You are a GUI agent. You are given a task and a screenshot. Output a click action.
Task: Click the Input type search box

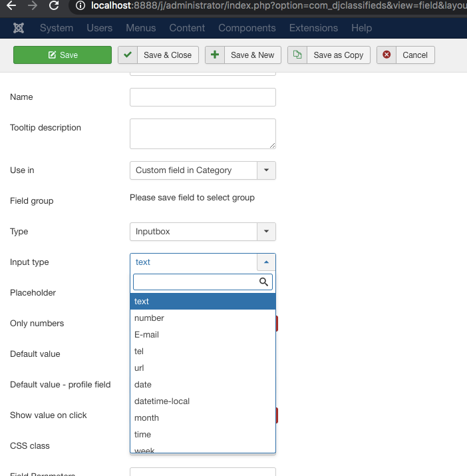[x=203, y=282]
